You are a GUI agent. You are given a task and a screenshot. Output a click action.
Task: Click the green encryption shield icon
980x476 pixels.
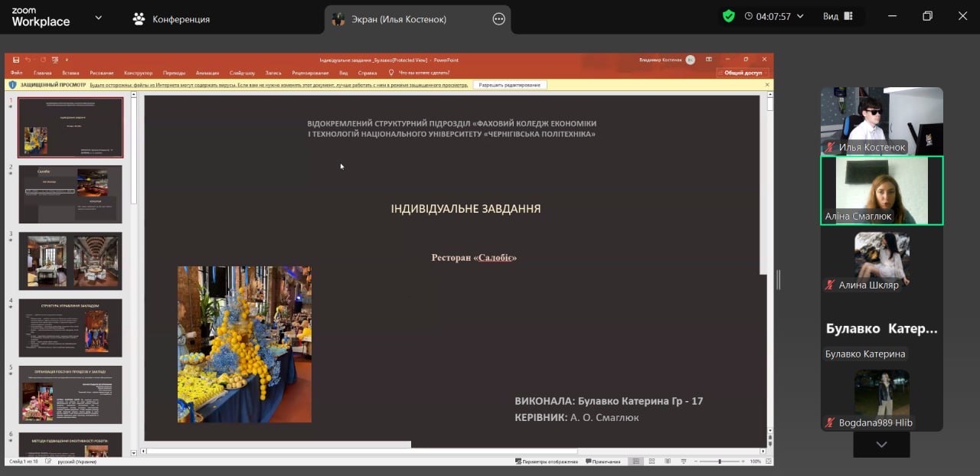tap(729, 16)
